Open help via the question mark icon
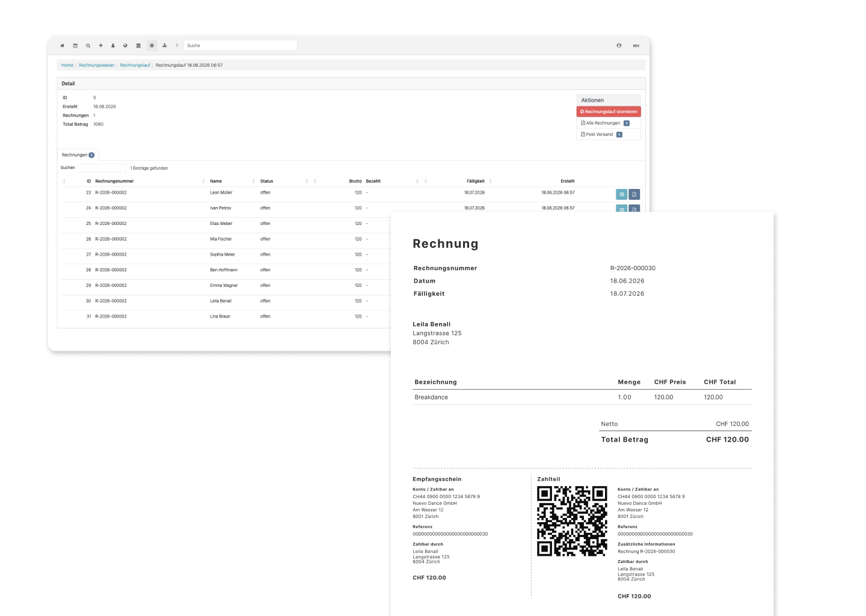This screenshot has width=866, height=616. [177, 46]
